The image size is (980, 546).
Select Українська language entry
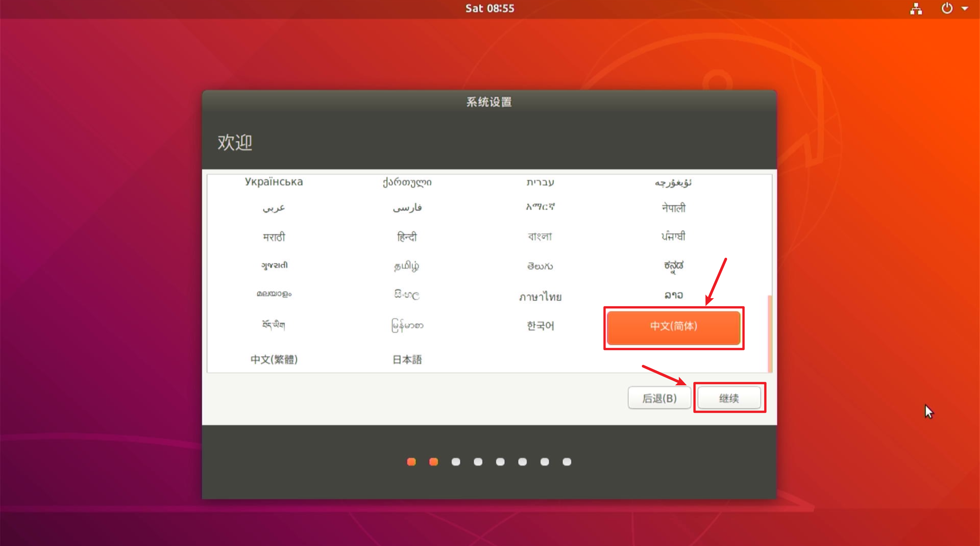[274, 182]
